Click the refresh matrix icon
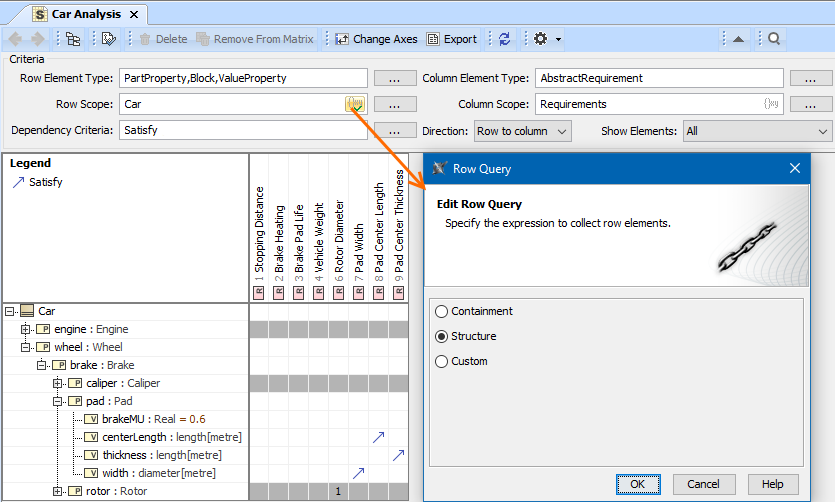The height and width of the screenshot is (502, 835). pyautogui.click(x=505, y=39)
